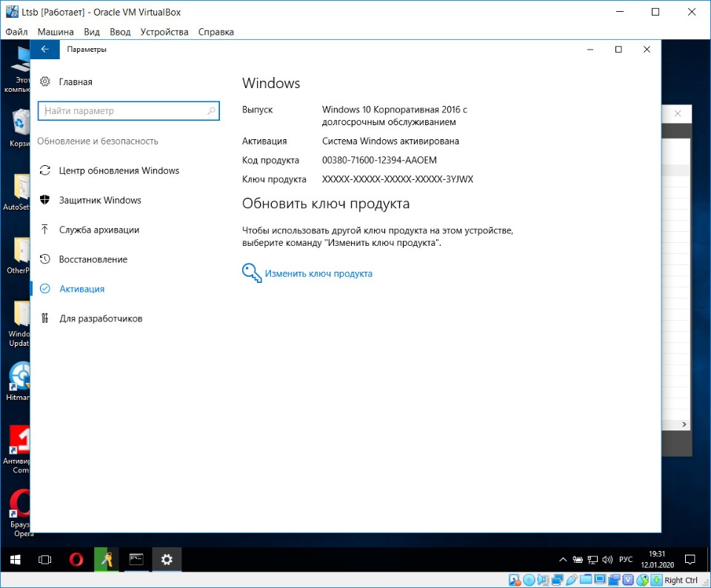Click the Восстановление history clock icon
Screen dimensions: 711x588
point(45,259)
